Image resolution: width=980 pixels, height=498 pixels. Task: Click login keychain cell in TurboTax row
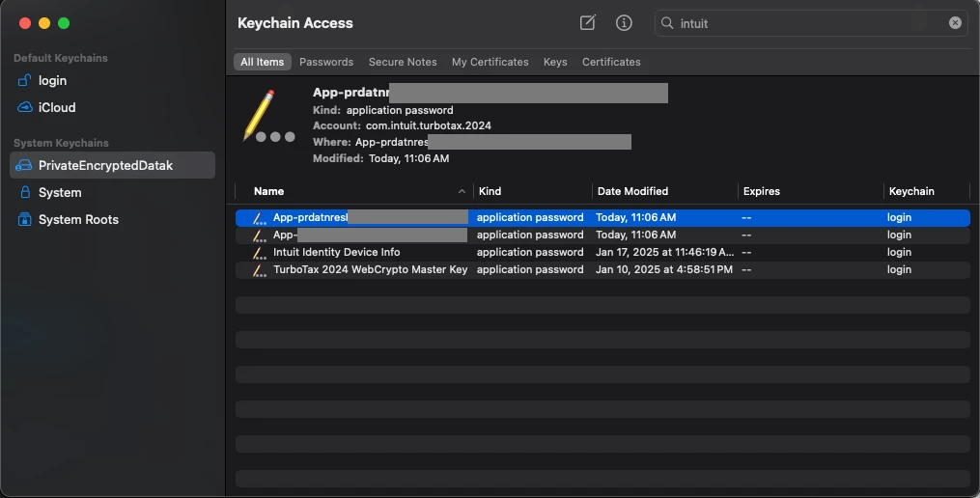pyautogui.click(x=899, y=270)
